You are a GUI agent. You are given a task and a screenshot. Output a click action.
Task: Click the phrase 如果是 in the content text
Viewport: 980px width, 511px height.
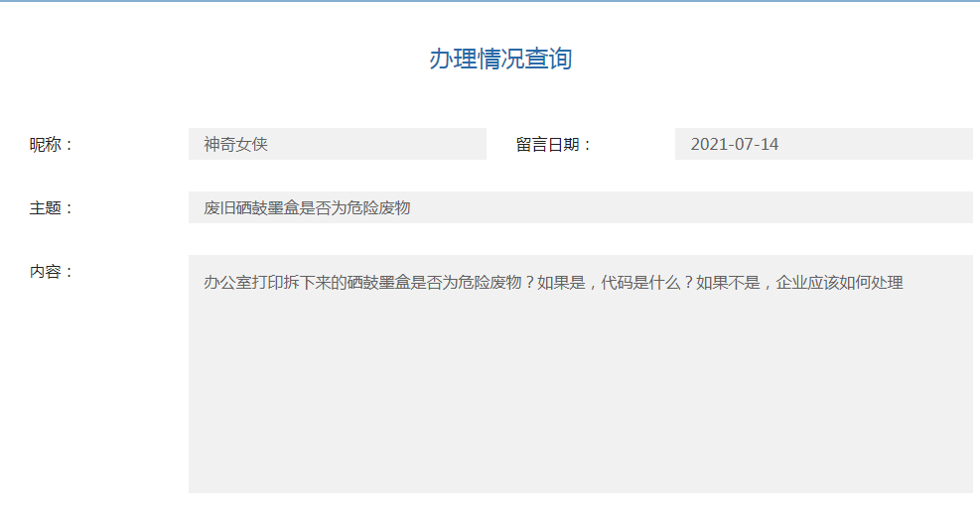[561, 283]
